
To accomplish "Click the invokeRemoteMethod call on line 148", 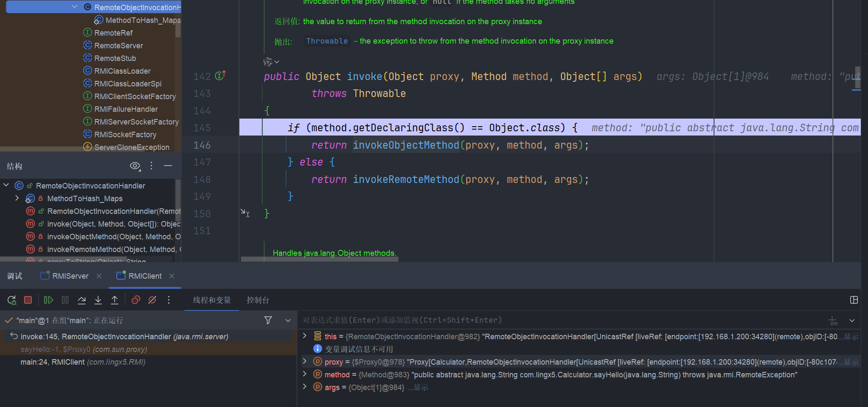I will pyautogui.click(x=406, y=180).
